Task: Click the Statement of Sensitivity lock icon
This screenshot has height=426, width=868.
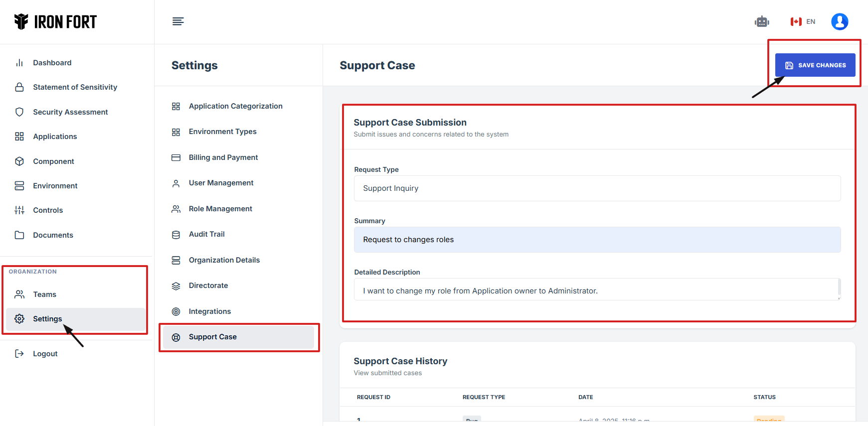Action: [19, 87]
